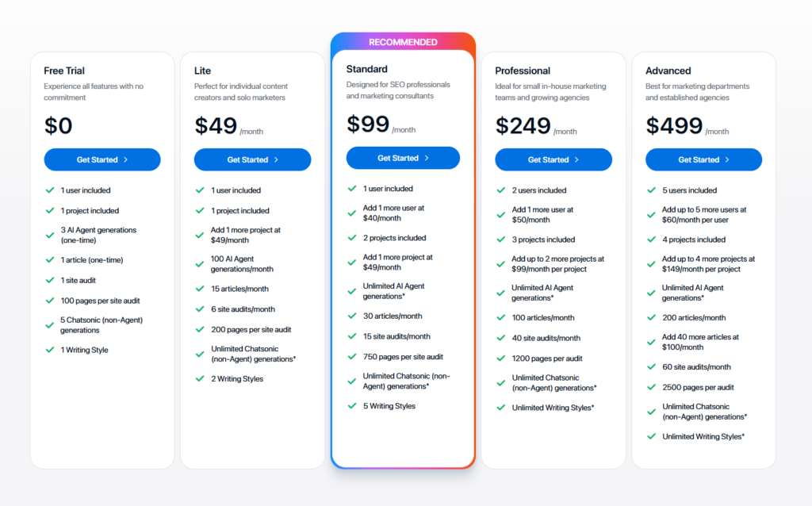The width and height of the screenshot is (812, 506).
Task: Click 'Add 40 more articles at $100/month' text
Action: click(x=700, y=342)
